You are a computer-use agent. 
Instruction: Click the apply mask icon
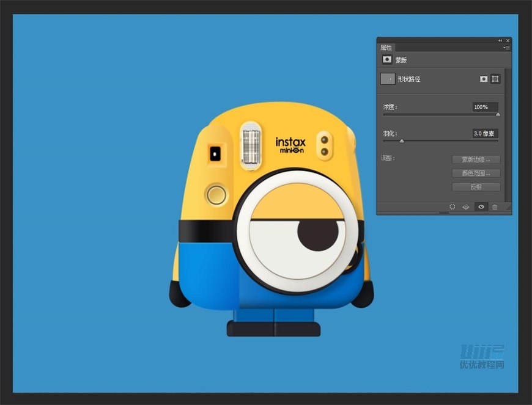pos(466,207)
